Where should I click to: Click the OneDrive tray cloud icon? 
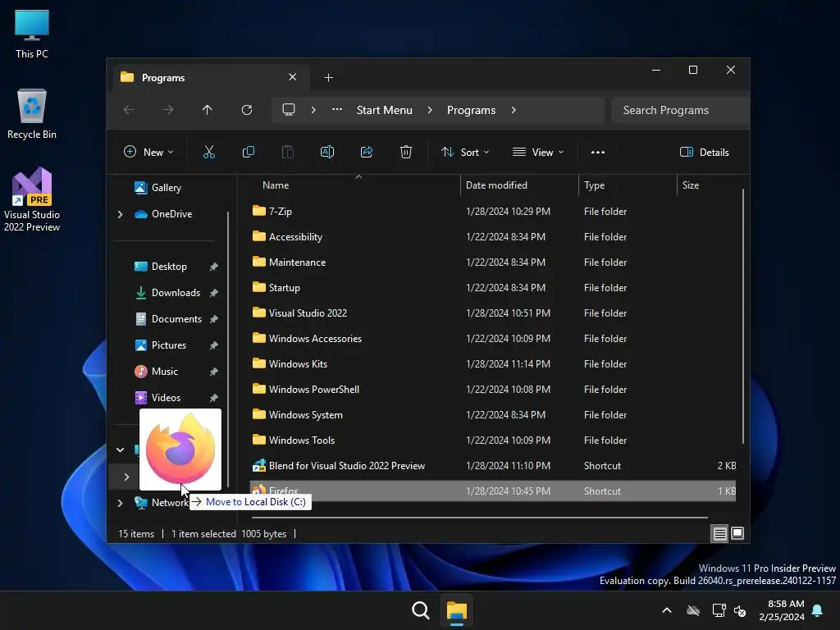coord(693,610)
